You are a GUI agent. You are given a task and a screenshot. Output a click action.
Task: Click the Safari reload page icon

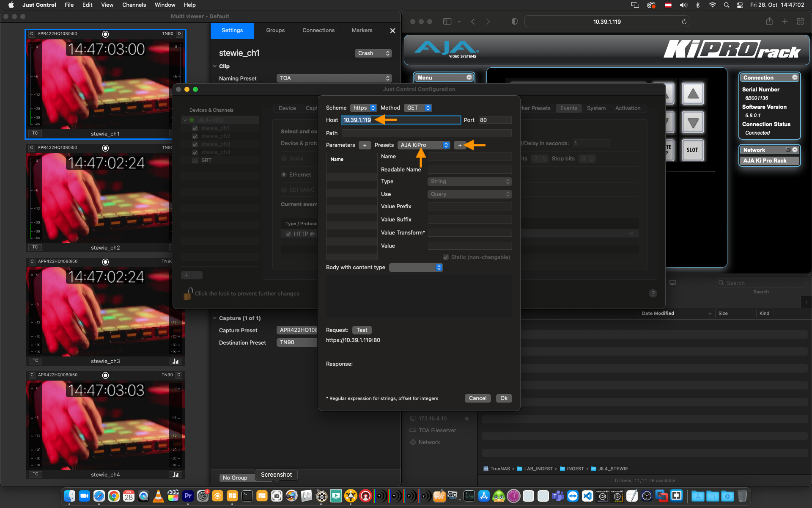[x=684, y=22]
